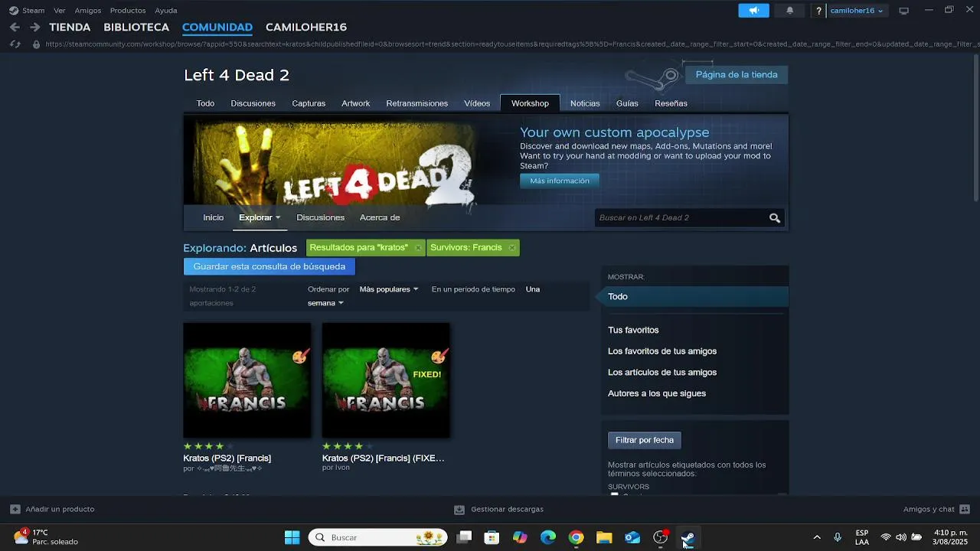This screenshot has height=551, width=980.
Task: Click the Gestionar descargas download icon
Action: click(x=459, y=509)
